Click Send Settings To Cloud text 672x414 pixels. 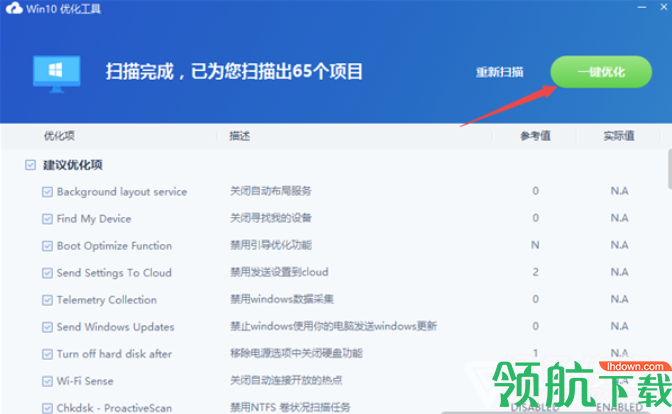coord(114,273)
